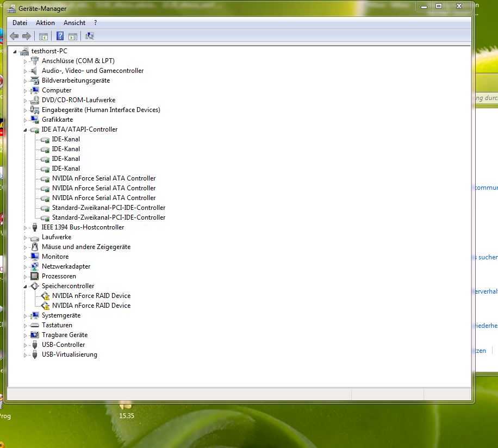Screen dimensions: 498x448
Task: Click the Monitore screen icon
Action: [35, 257]
